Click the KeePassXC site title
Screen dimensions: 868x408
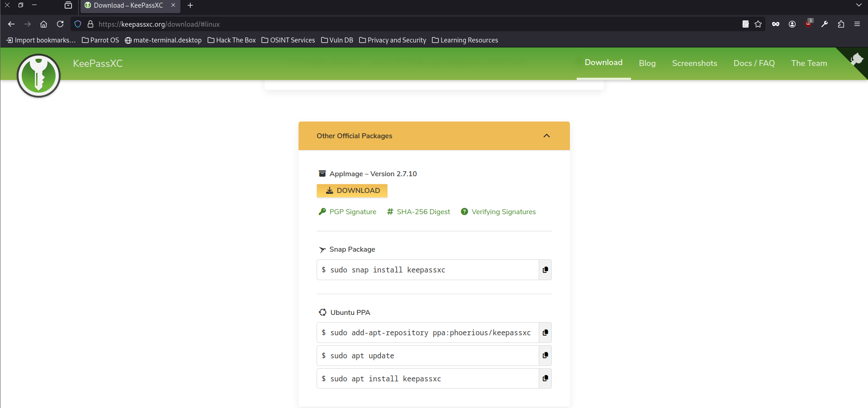(x=98, y=63)
